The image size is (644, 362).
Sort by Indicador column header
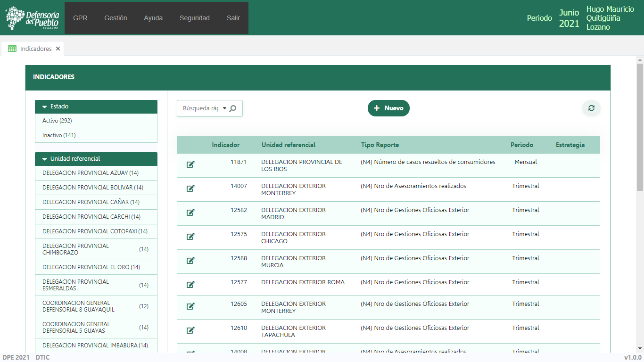(225, 145)
